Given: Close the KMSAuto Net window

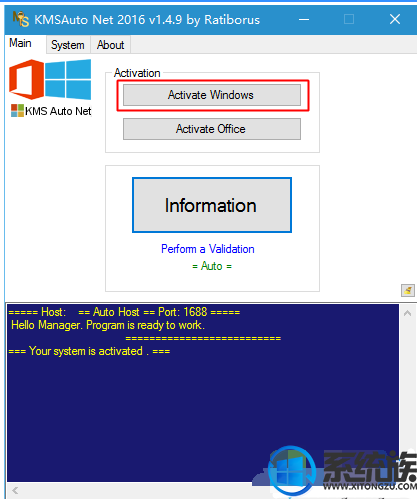Looking at the screenshot, I should tap(395, 19).
